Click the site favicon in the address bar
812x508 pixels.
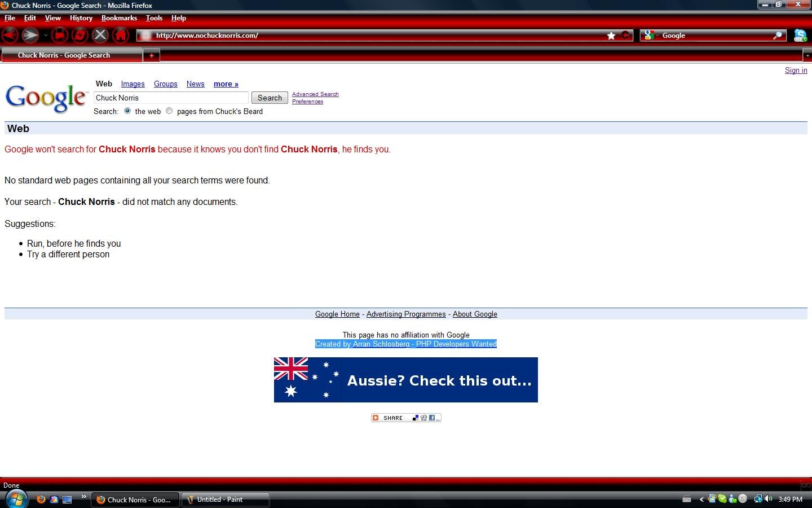pyautogui.click(x=145, y=36)
